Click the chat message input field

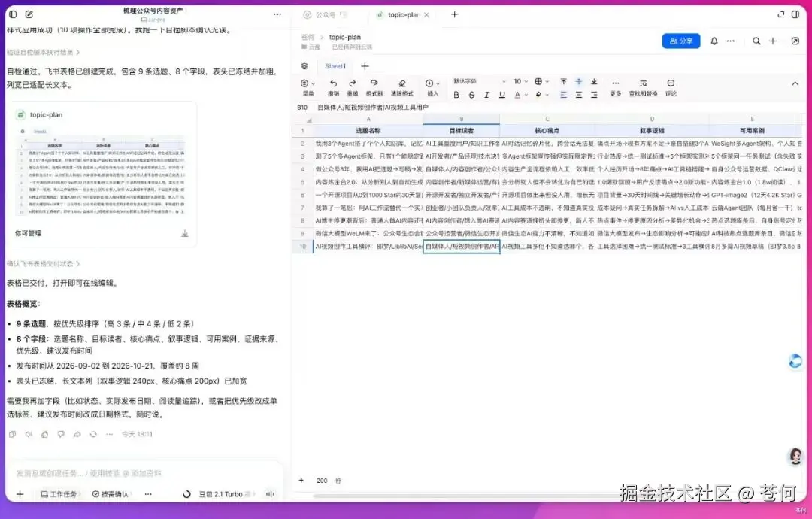click(145, 473)
